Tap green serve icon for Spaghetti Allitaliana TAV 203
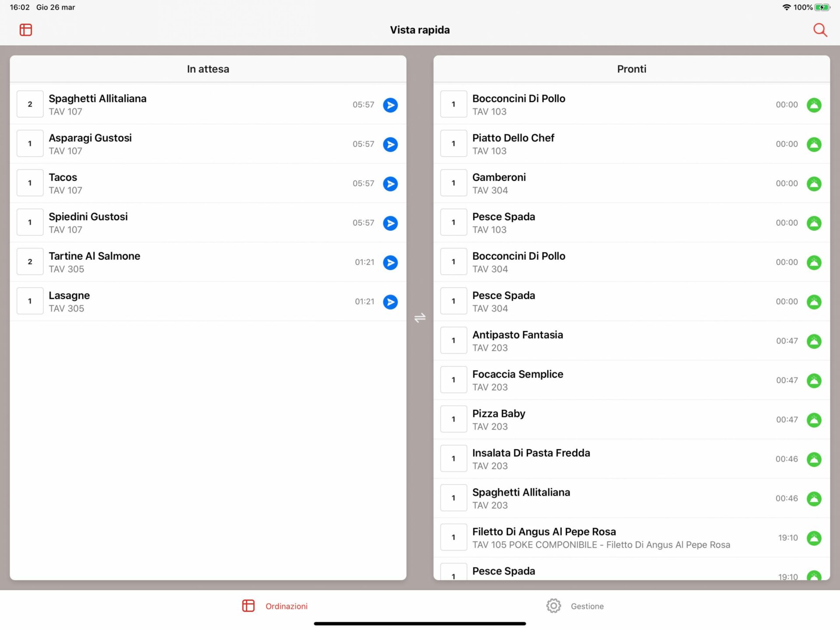 click(x=814, y=499)
